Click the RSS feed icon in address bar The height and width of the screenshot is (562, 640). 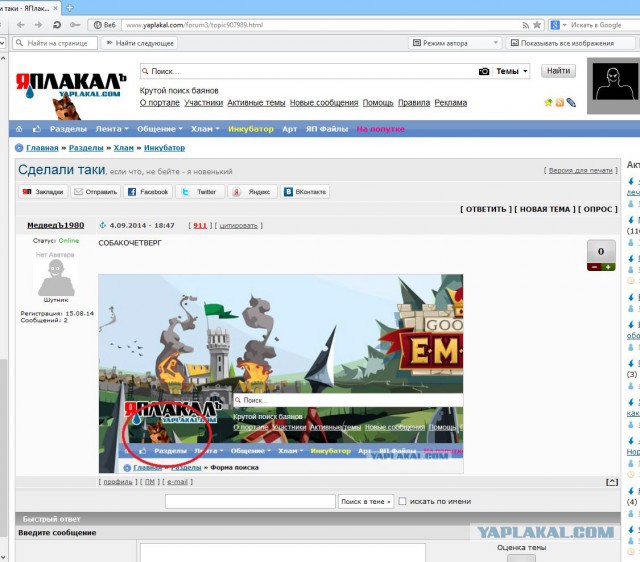click(526, 25)
